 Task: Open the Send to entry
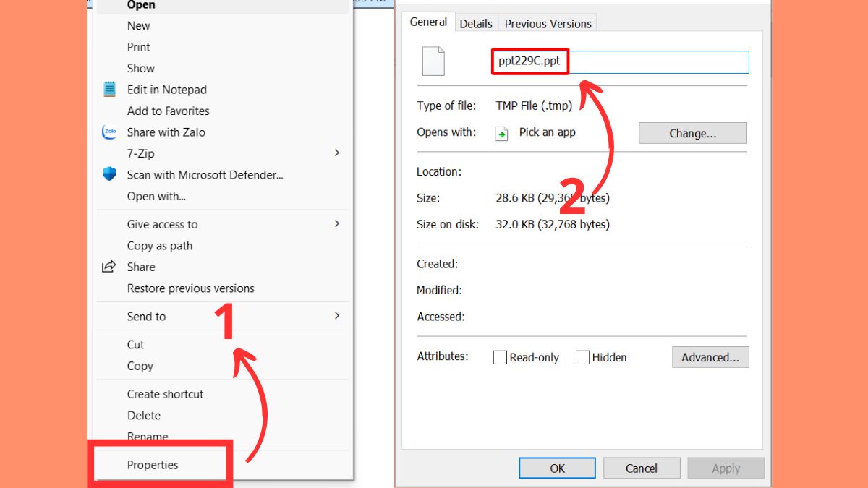[147, 316]
